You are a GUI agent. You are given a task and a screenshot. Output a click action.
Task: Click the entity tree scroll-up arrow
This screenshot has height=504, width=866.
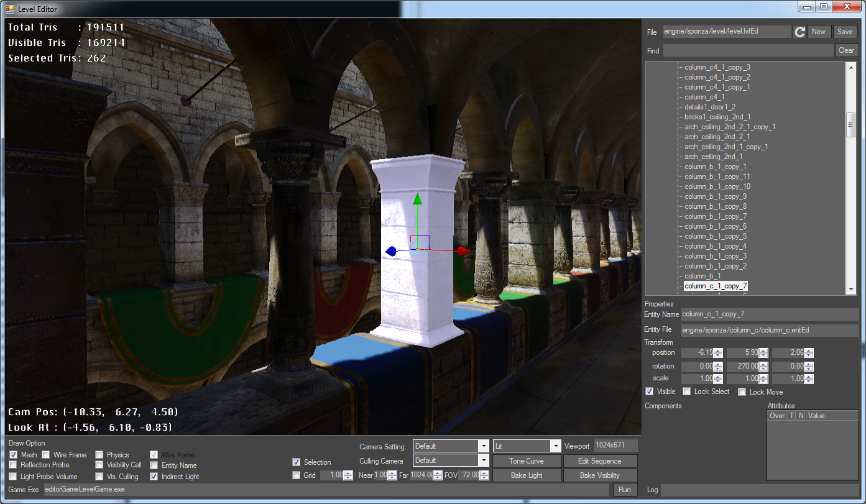[851, 66]
